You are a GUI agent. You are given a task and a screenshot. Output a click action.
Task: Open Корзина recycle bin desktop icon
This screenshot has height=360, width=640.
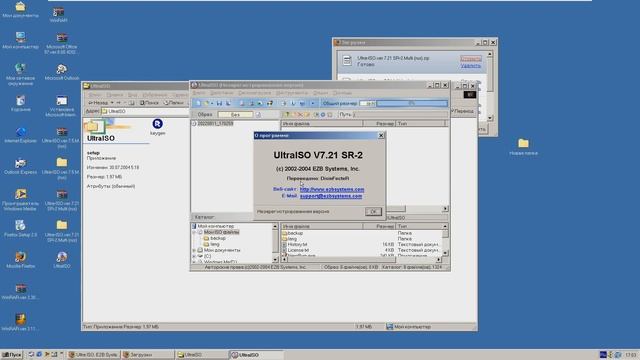tap(20, 103)
